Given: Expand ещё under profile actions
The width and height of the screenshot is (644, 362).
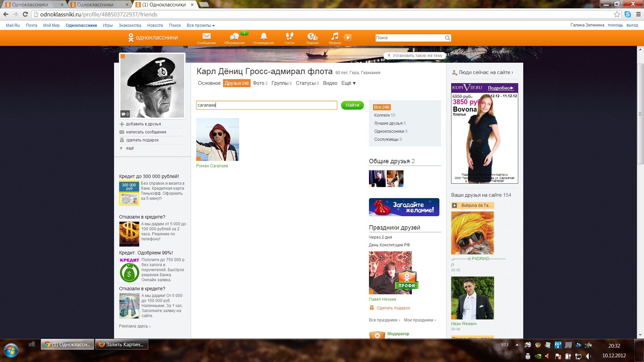Looking at the screenshot, I should pos(129,148).
